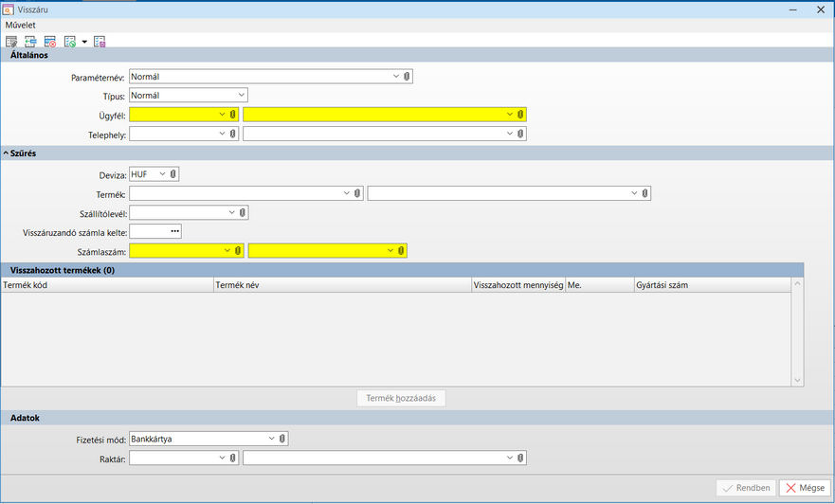Image resolution: width=835 pixels, height=504 pixels.
Task: Open the small arrow beside the green checklist icon
Action: pos(84,42)
